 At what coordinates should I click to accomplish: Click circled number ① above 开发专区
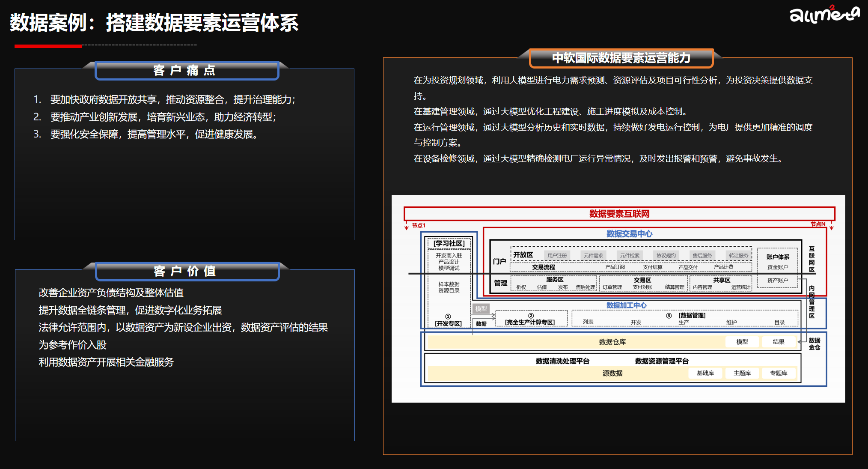click(x=448, y=317)
